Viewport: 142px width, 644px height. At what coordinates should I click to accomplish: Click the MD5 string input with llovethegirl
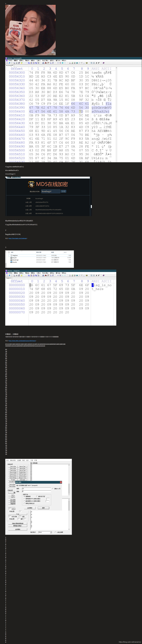(51, 191)
